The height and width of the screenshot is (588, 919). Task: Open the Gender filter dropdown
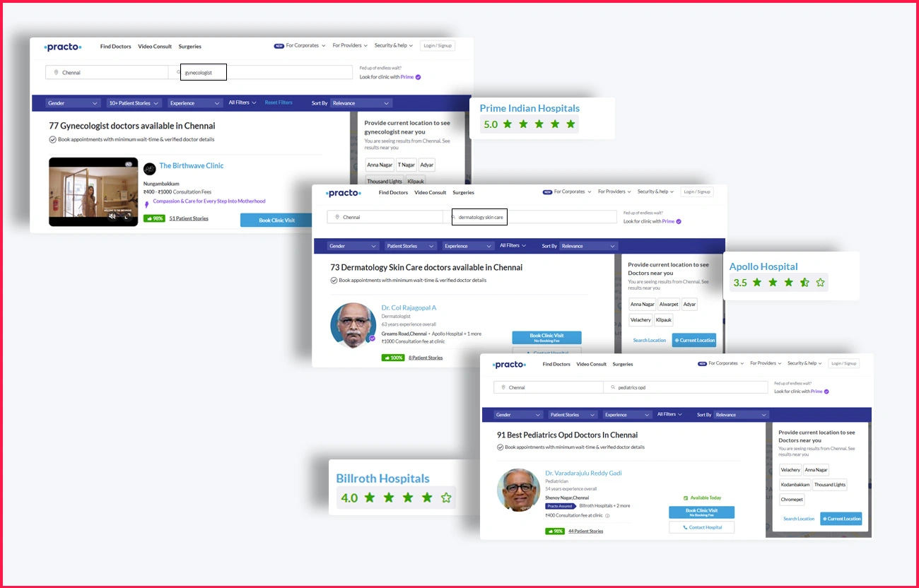pyautogui.click(x=73, y=102)
